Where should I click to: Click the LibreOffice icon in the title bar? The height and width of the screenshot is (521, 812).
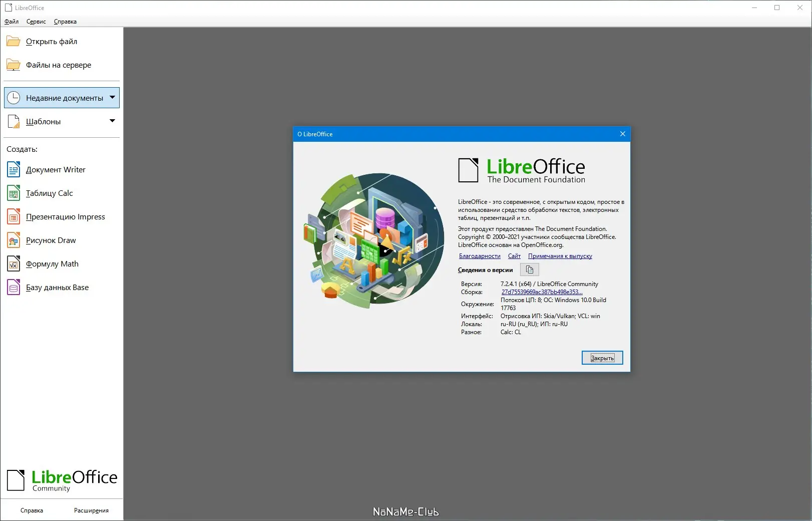point(8,8)
